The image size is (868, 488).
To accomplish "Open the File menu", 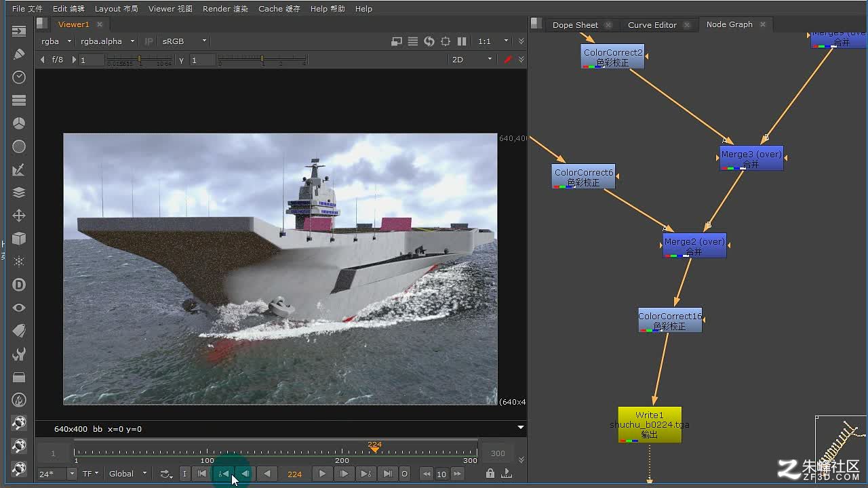I will coord(27,9).
